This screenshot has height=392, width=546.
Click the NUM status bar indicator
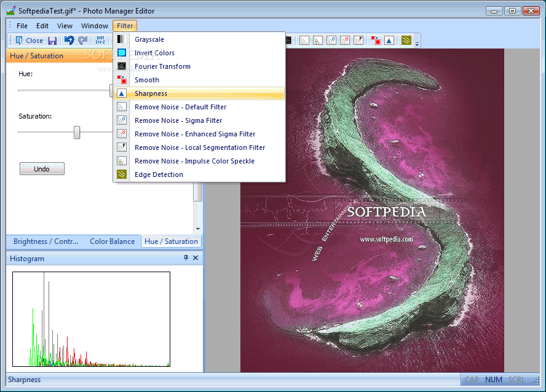pos(493,380)
